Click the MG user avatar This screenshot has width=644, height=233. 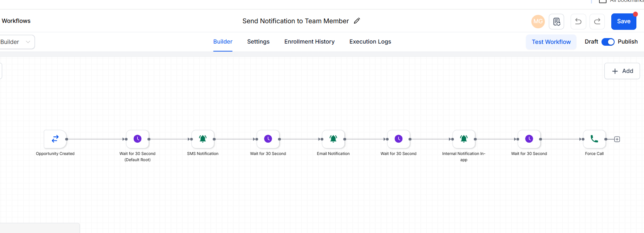(538, 21)
